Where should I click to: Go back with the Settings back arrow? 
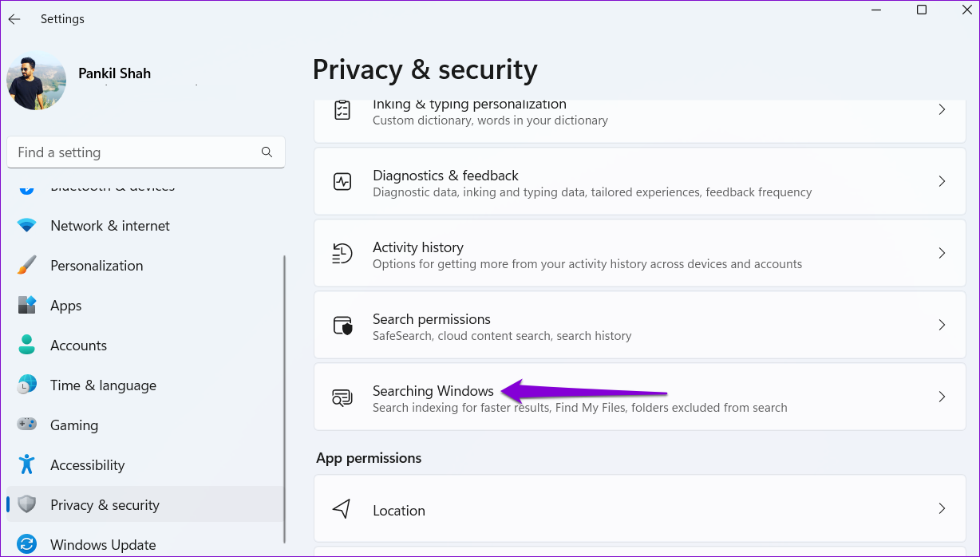pyautogui.click(x=14, y=19)
